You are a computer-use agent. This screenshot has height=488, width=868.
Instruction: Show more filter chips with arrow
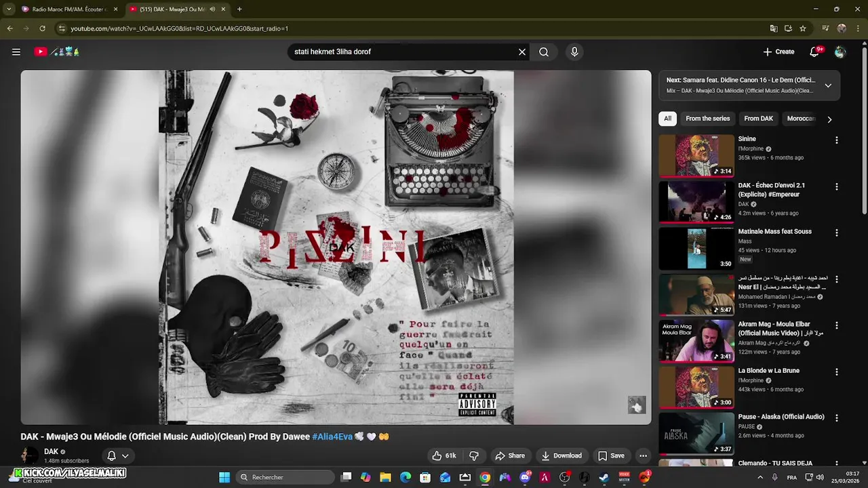pos(829,119)
